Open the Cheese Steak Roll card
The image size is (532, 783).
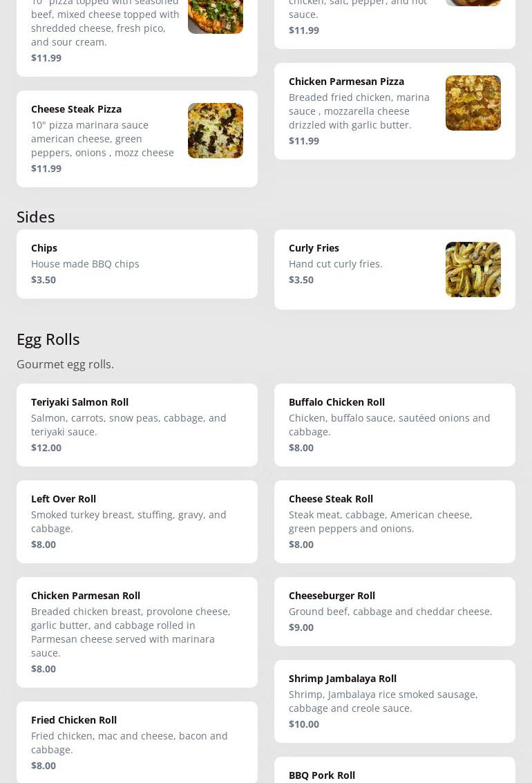click(394, 521)
